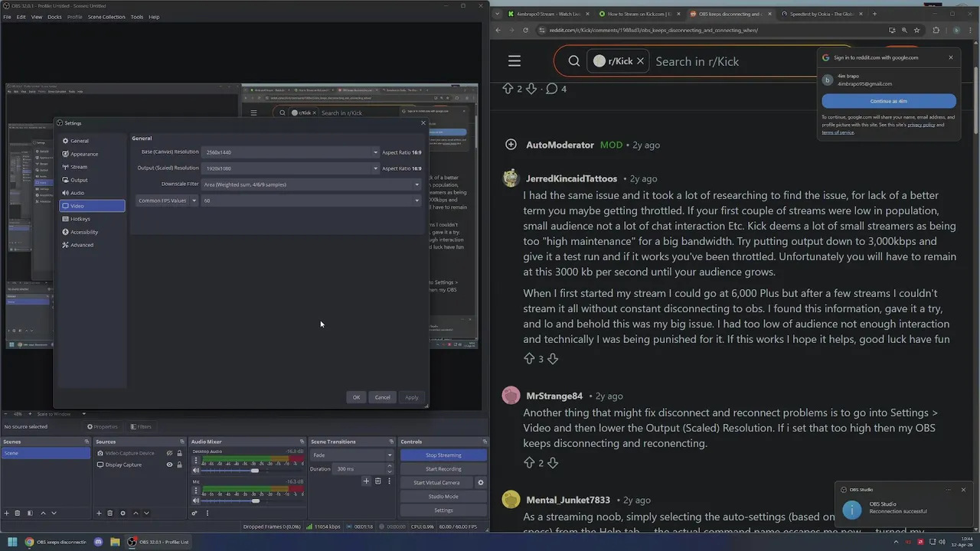This screenshot has width=980, height=551.
Task: Open File Explorer from the taskbar
Action: pyautogui.click(x=115, y=542)
